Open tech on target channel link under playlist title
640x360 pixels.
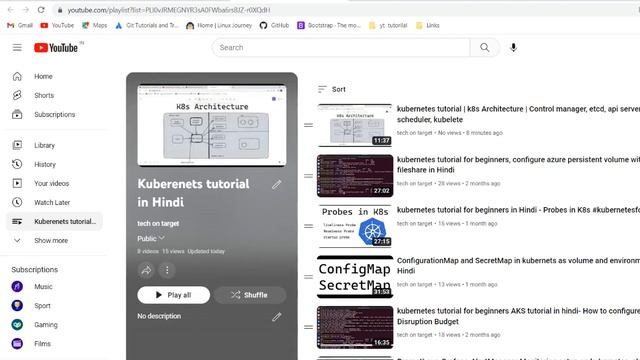(158, 224)
